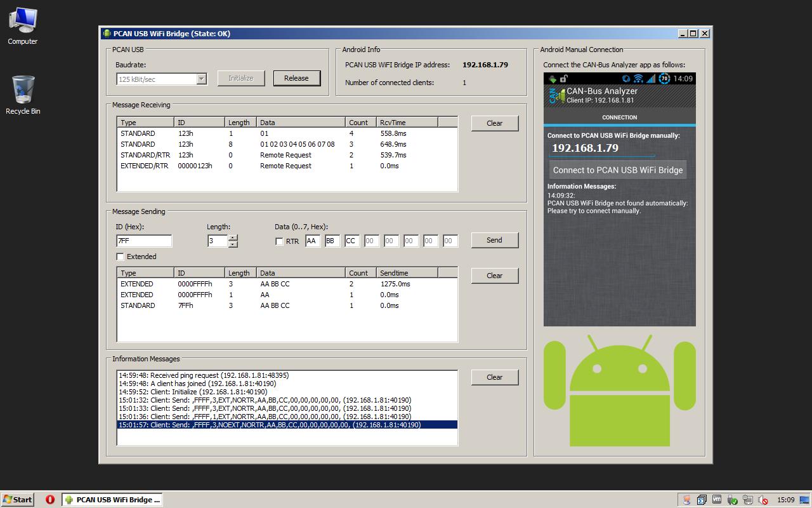Toggle the Extended checkbox
This screenshot has height=508, width=812.
(120, 257)
